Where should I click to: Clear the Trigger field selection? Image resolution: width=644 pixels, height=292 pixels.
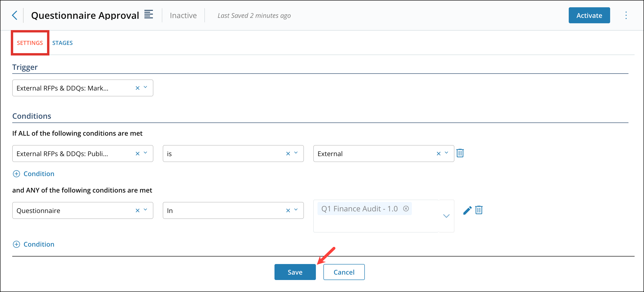137,88
